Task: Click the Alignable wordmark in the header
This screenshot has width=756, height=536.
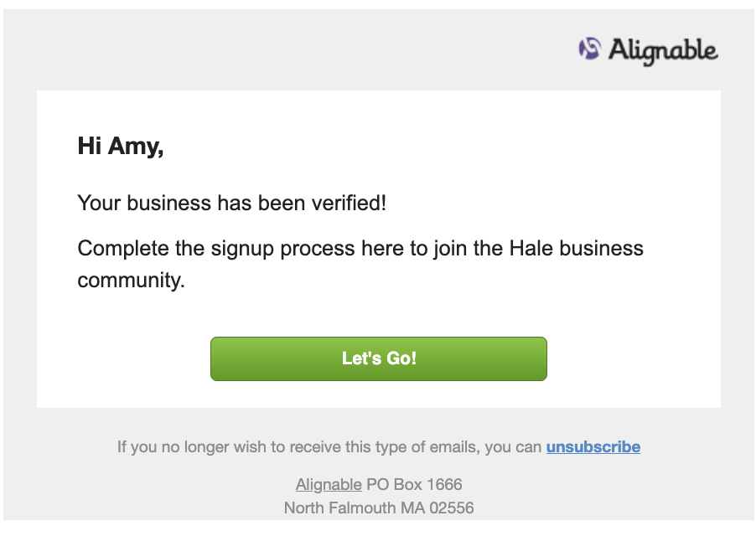Action: click(x=663, y=51)
